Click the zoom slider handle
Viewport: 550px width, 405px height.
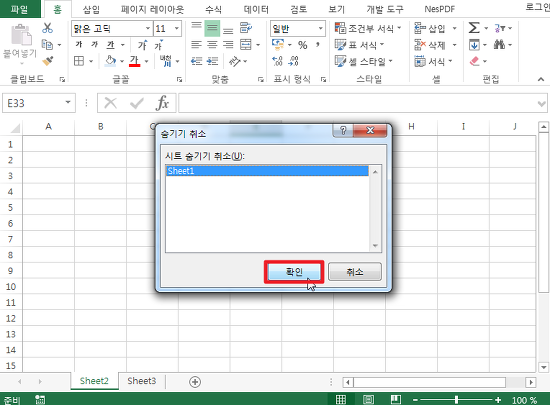coord(456,399)
